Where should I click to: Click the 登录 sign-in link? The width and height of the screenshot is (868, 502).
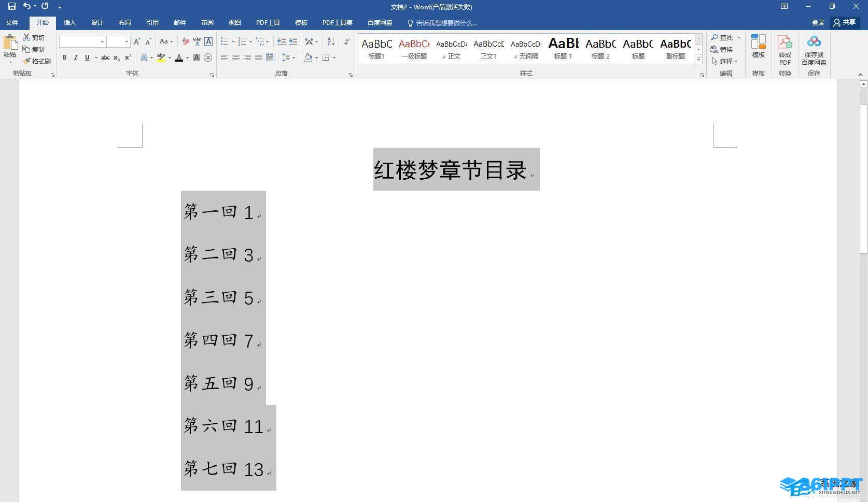[x=818, y=23]
